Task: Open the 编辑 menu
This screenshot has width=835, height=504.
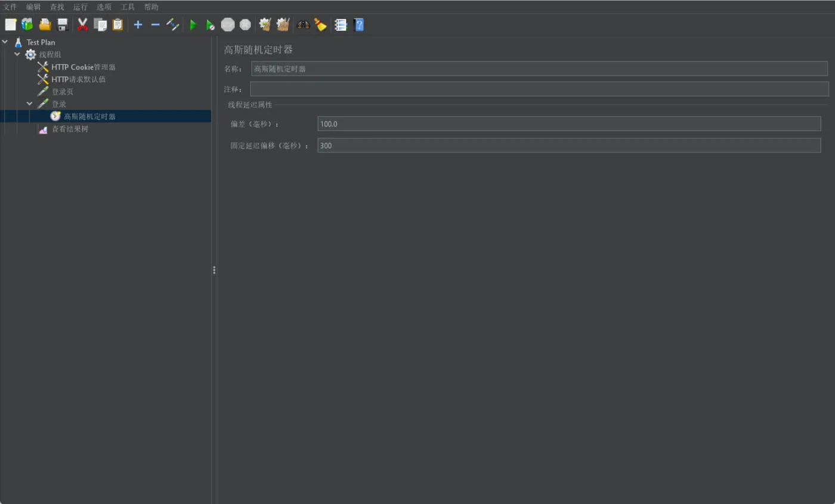Action: 33,7
